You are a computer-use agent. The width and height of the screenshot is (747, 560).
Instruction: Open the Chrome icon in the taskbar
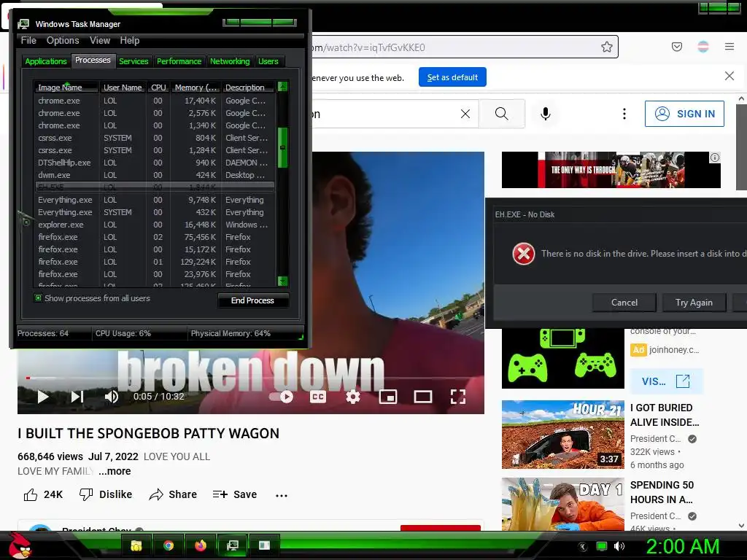point(169,545)
